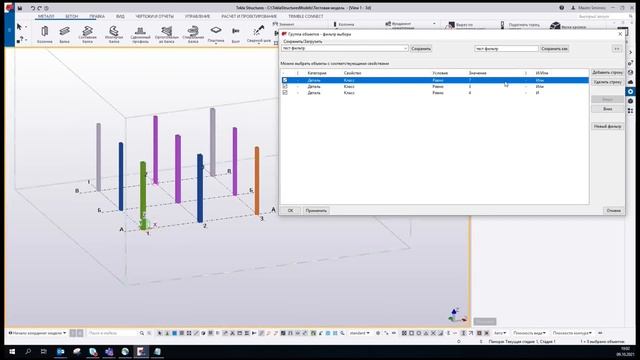Click the Сохранить как button
This screenshot has height=360, width=640.
[x=554, y=49]
